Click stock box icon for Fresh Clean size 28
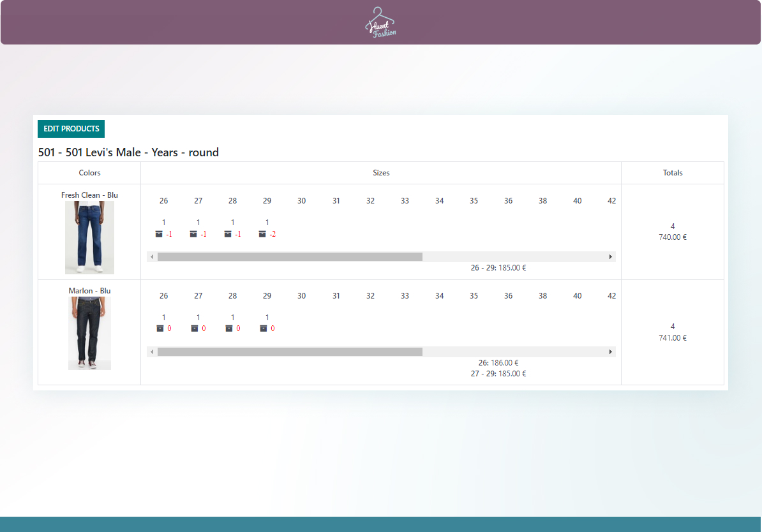 [228, 234]
